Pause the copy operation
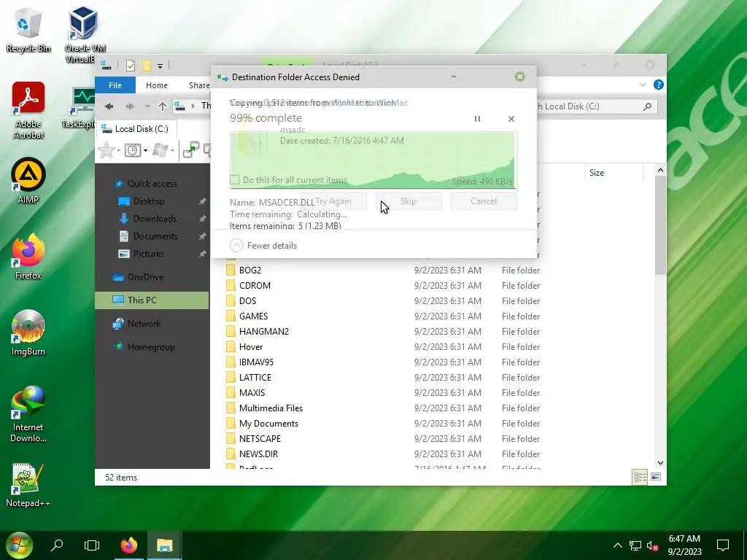 (477, 119)
